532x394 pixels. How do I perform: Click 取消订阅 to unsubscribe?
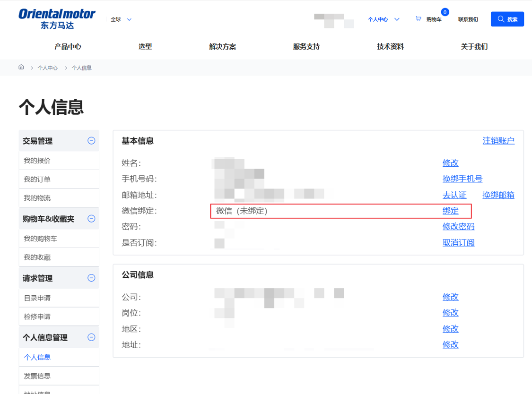point(458,242)
